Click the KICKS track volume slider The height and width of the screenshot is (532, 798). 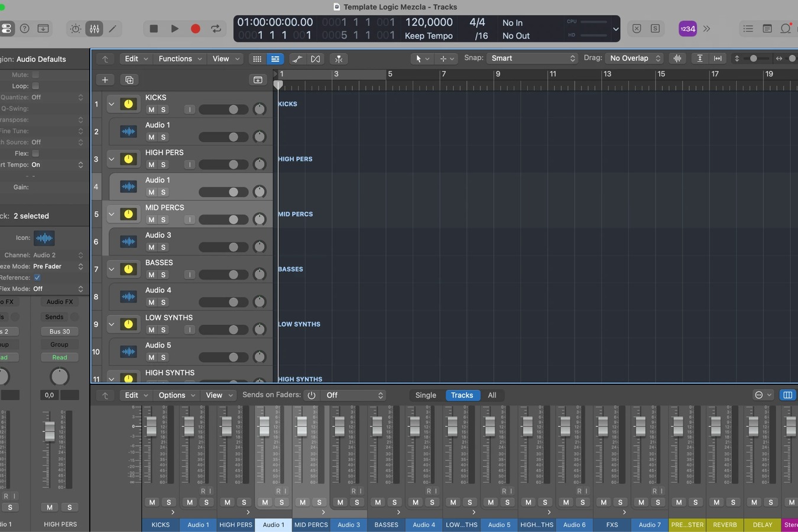pos(223,109)
